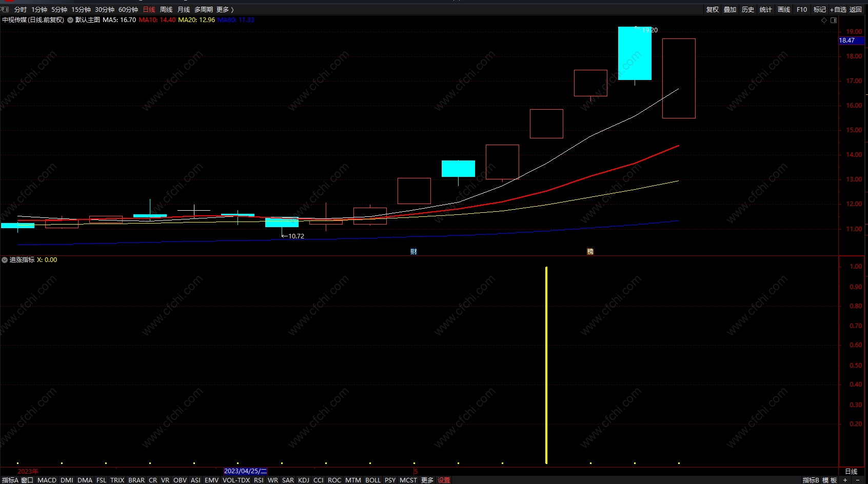This screenshot has width=868, height=484.
Task: Select the CCI indicator
Action: tap(319, 480)
